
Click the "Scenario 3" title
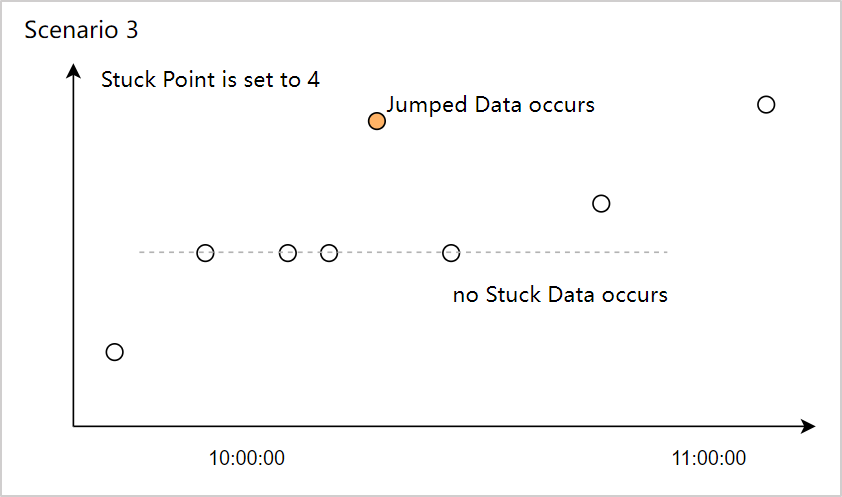81,30
